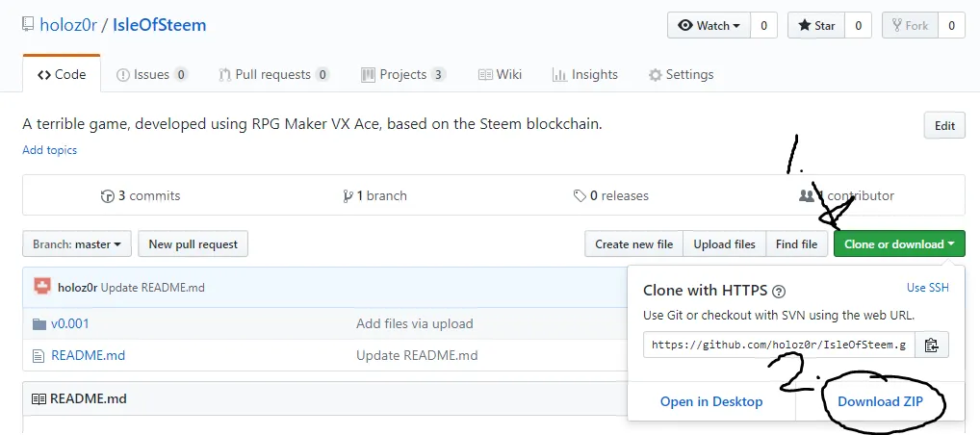Go to the Wiki tab
980x435 pixels.
pyautogui.click(x=500, y=74)
